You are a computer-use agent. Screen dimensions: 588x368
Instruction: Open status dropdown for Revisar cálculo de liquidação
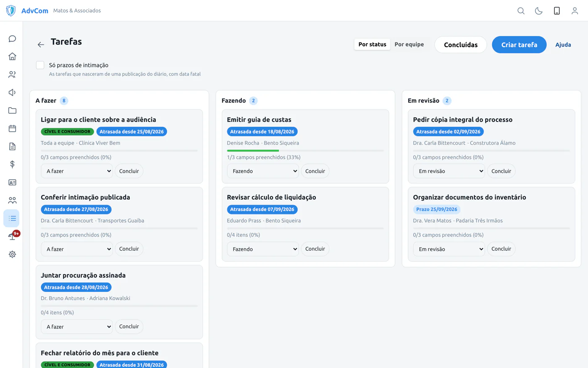263,249
